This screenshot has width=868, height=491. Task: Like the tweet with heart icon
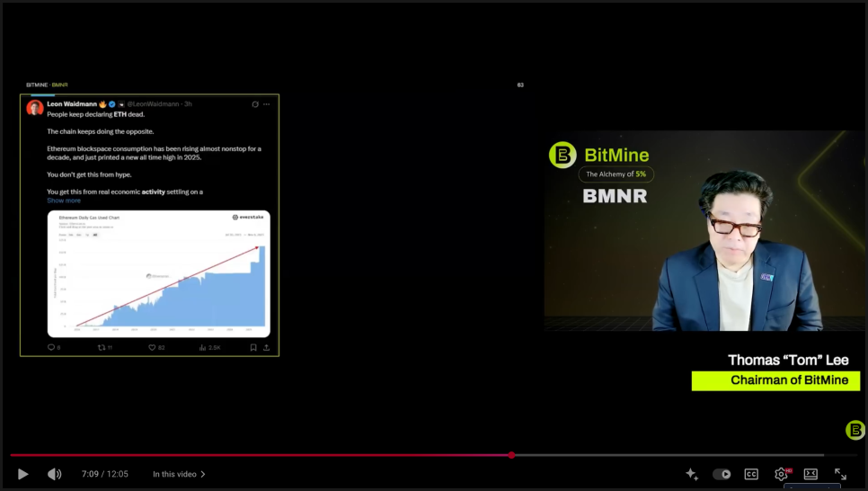tap(152, 347)
